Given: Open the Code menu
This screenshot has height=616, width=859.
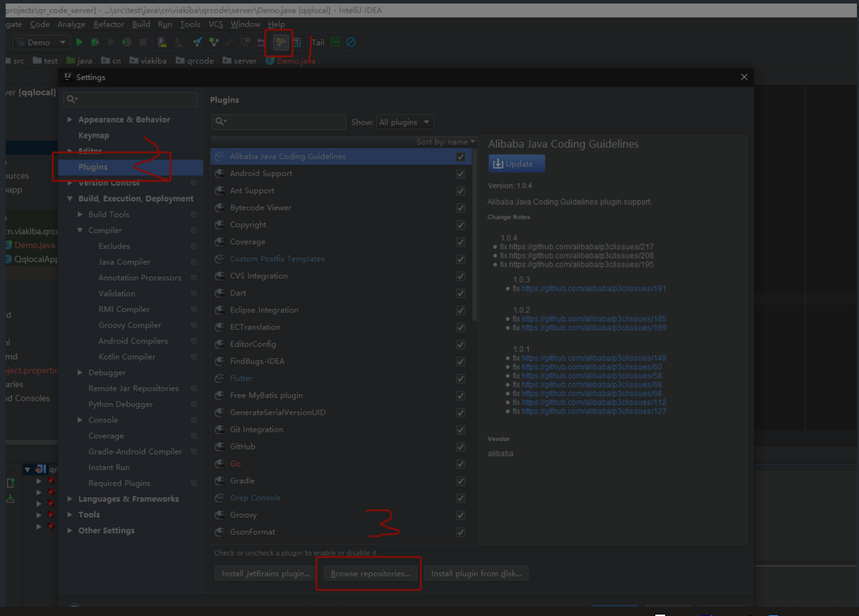Looking at the screenshot, I should click(40, 24).
